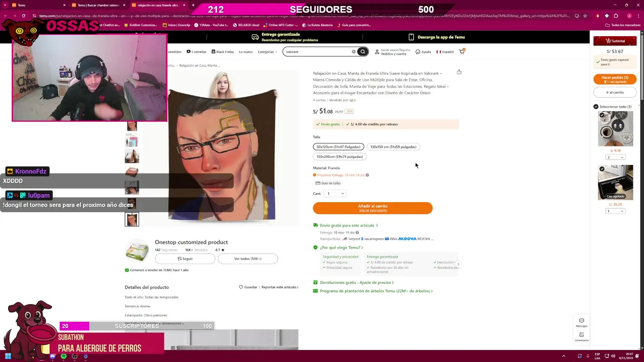Select size 130x150 cm (51x59 pulgadas)
This screenshot has height=362, width=644.
tap(393, 147)
